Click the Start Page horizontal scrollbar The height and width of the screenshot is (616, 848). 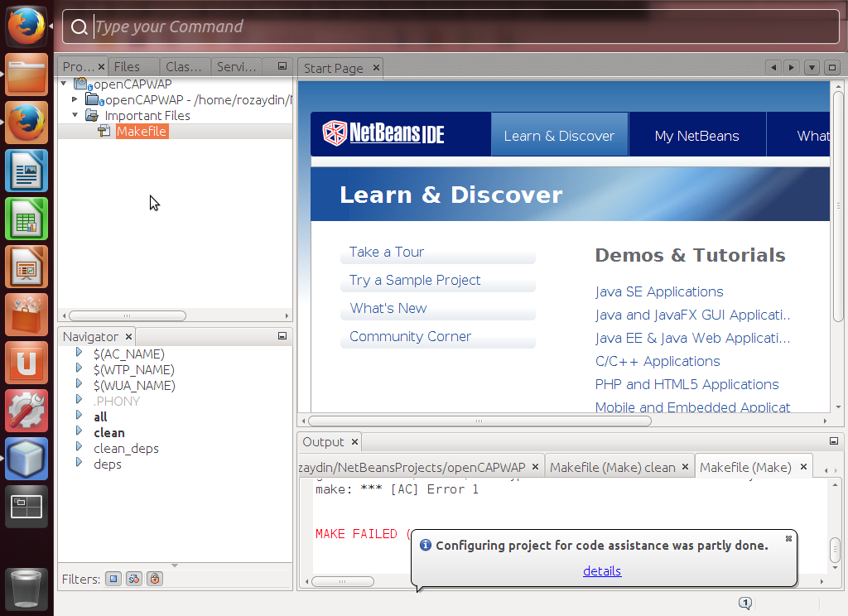click(x=479, y=421)
